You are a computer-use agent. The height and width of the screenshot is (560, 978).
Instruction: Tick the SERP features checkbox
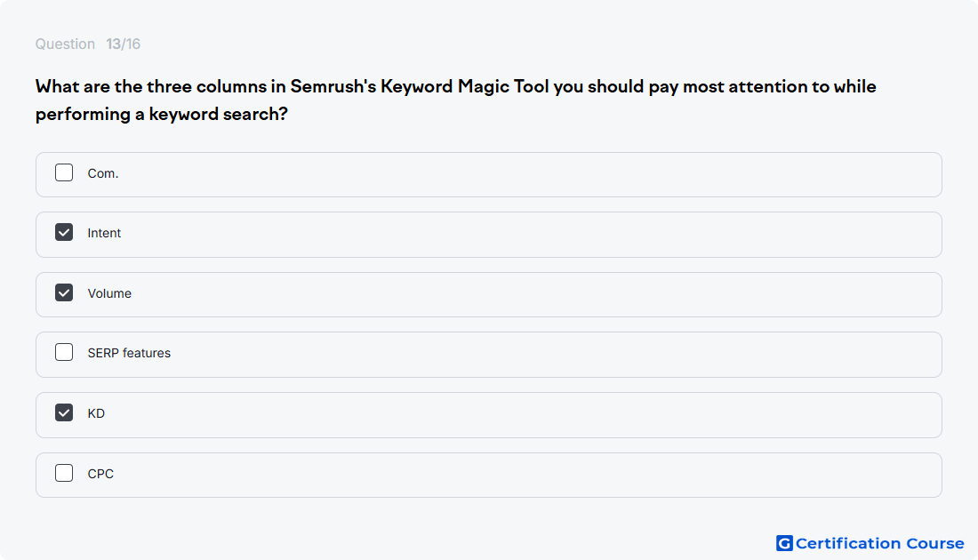[x=64, y=352]
